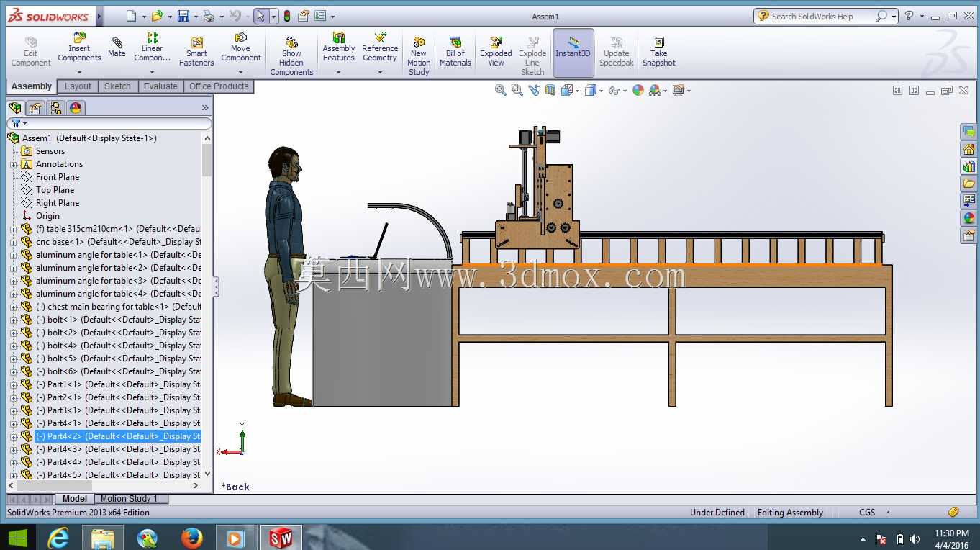Open Assembly Features
Viewport: 980px width, 550px height.
tap(338, 48)
